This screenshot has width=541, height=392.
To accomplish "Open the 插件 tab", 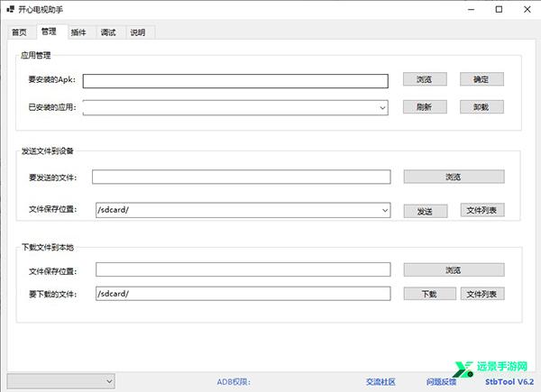I will (78, 32).
